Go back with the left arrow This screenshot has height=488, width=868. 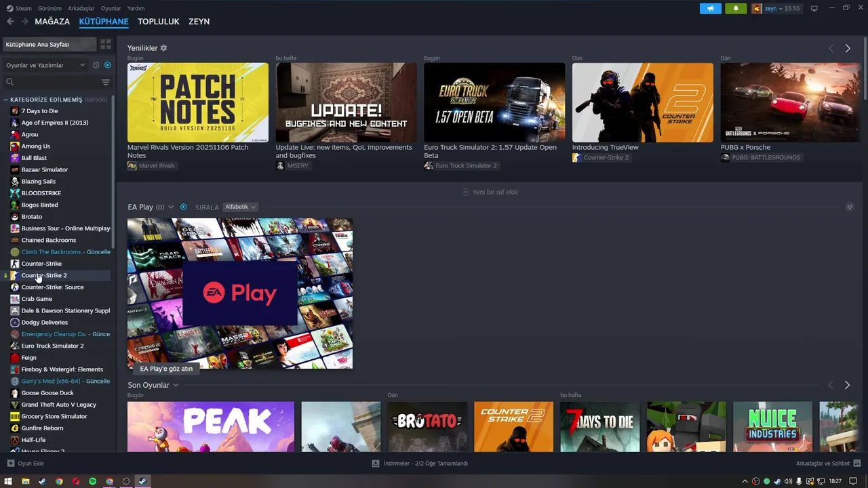click(10, 22)
